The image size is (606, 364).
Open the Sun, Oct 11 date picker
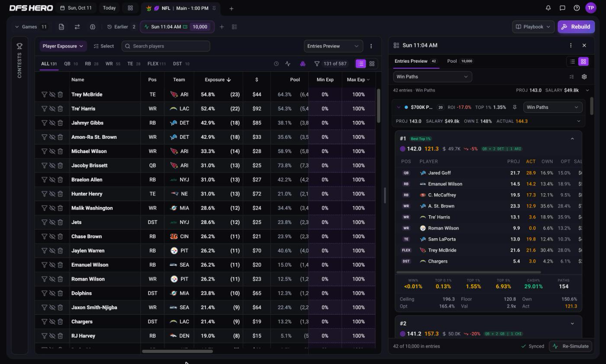(76, 8)
